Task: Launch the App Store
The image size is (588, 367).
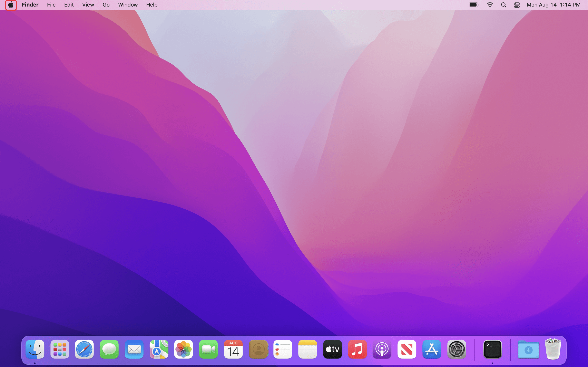Action: pyautogui.click(x=432, y=349)
